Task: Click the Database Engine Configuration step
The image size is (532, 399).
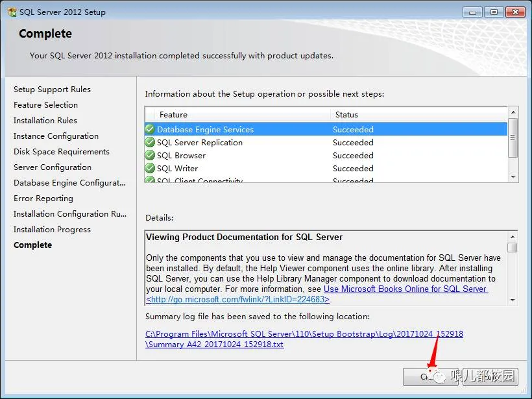Action: click(x=69, y=183)
